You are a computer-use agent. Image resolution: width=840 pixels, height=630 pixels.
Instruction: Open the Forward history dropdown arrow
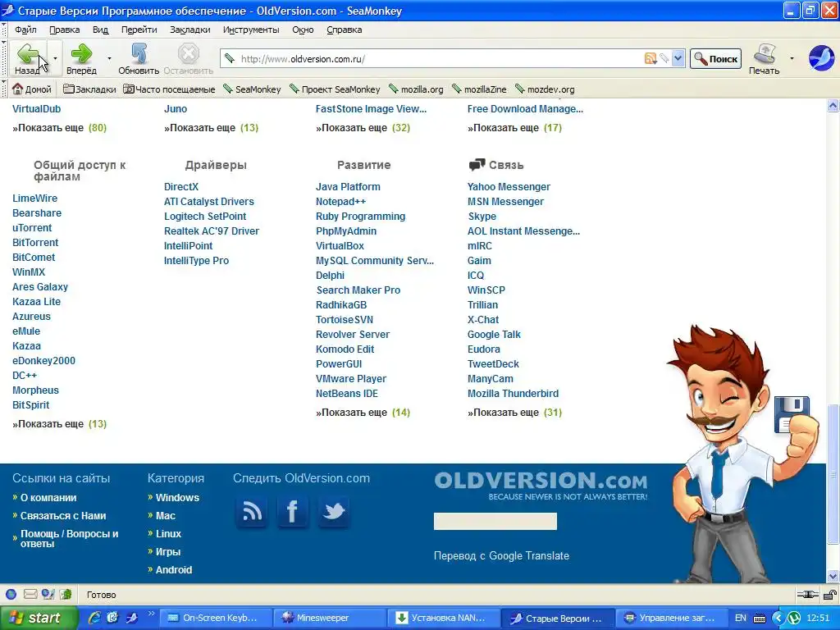(109, 58)
